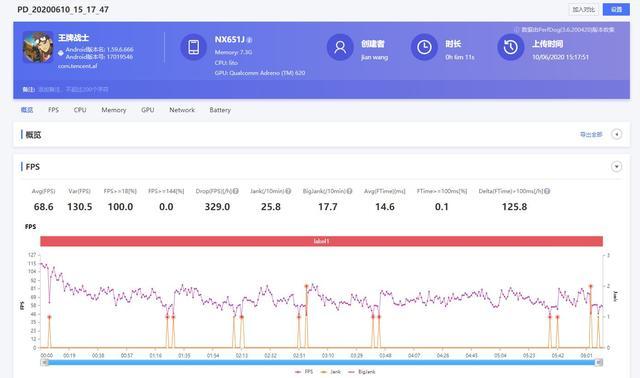Click the creator user profile icon
The image size is (640, 378).
[x=340, y=47]
